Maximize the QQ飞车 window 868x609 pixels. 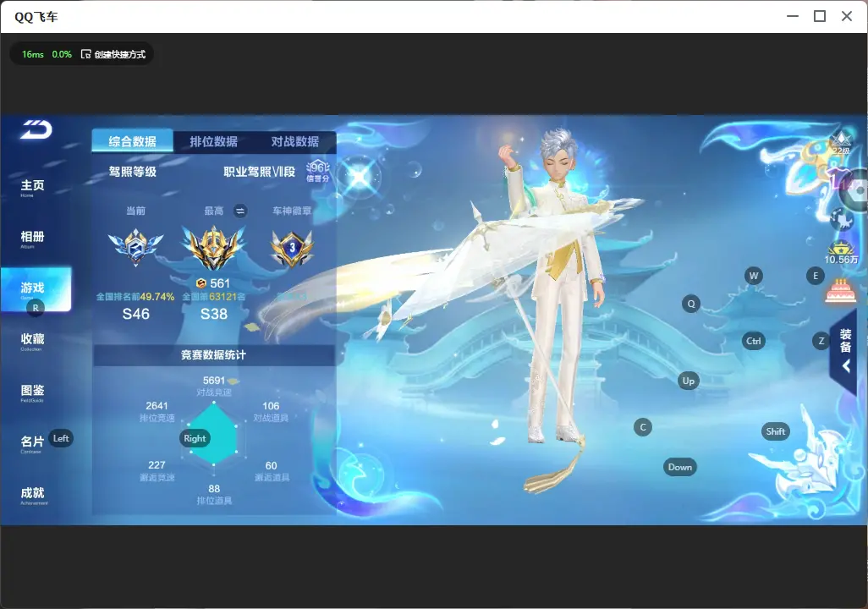click(820, 17)
